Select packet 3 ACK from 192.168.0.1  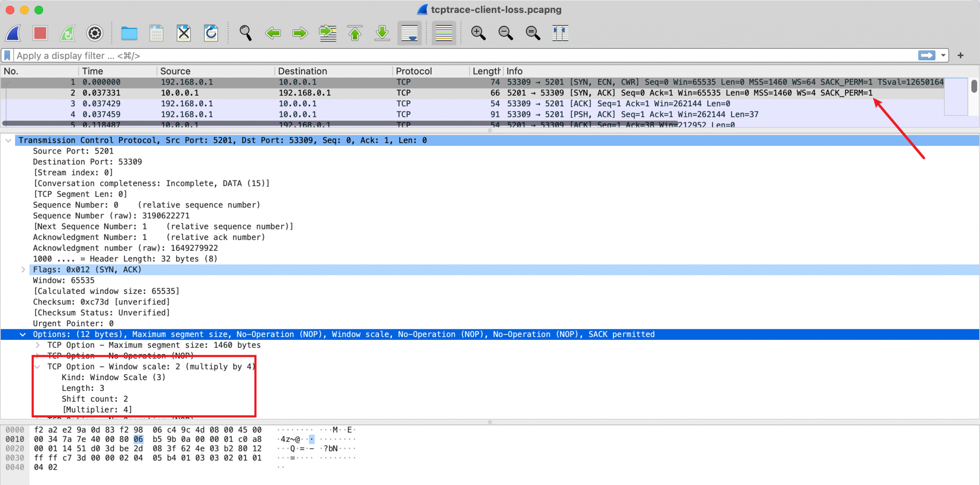tap(472, 103)
